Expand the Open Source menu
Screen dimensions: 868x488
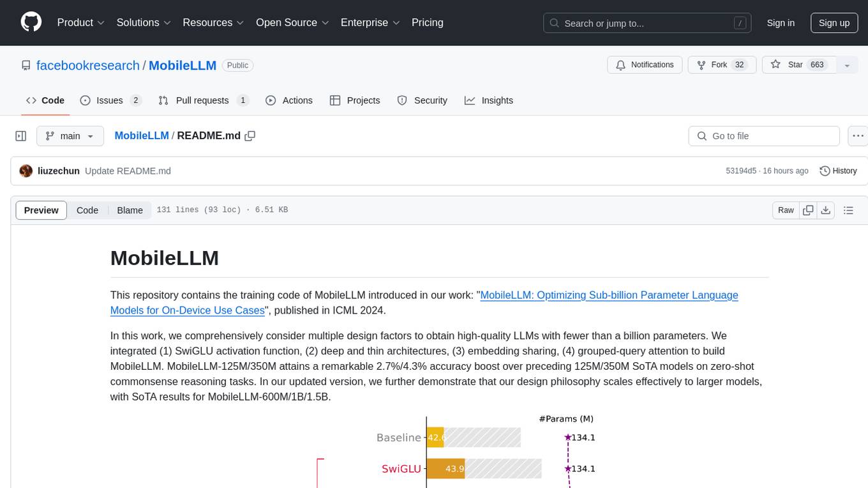pos(292,22)
